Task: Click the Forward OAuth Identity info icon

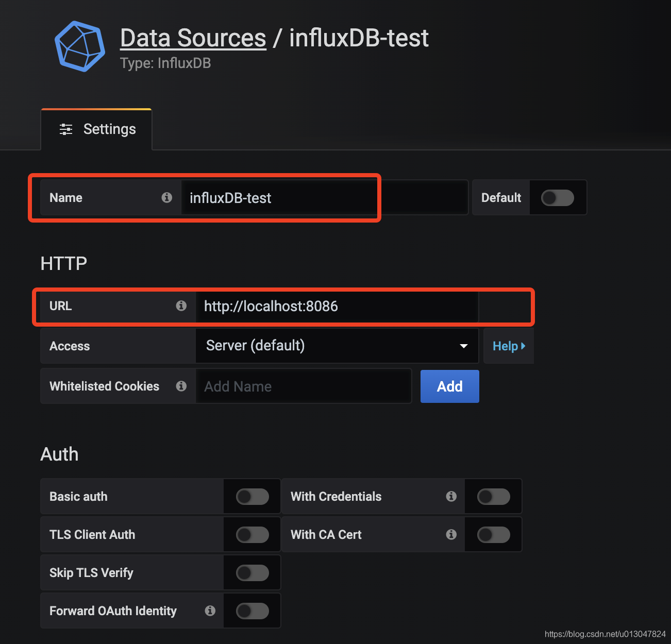Action: tap(210, 611)
